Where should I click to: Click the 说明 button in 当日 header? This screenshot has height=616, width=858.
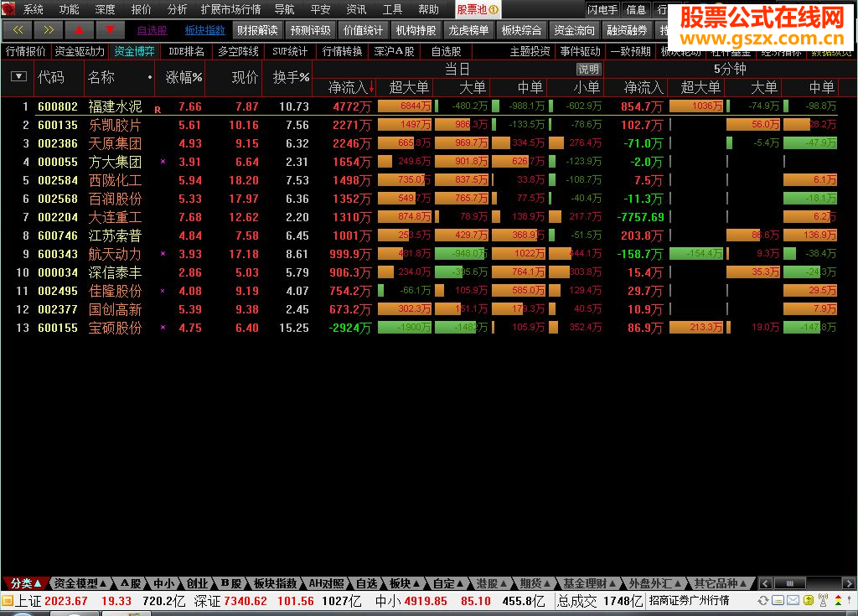click(x=589, y=69)
